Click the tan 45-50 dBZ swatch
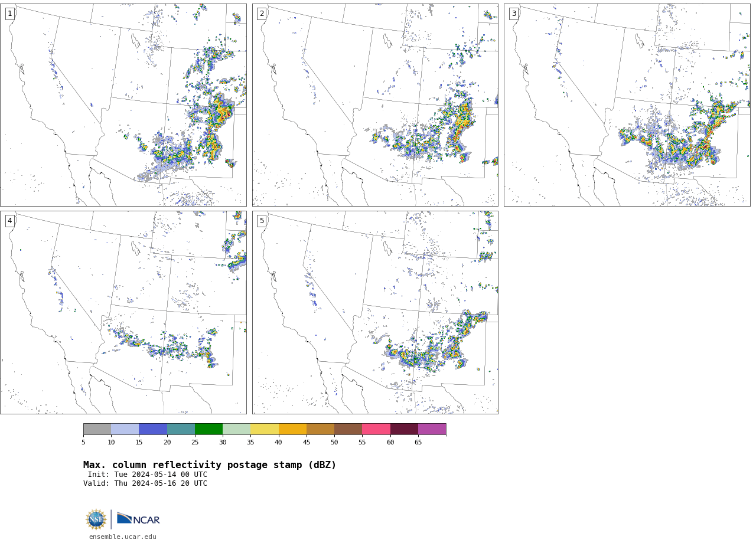756x543 pixels. pyautogui.click(x=321, y=429)
